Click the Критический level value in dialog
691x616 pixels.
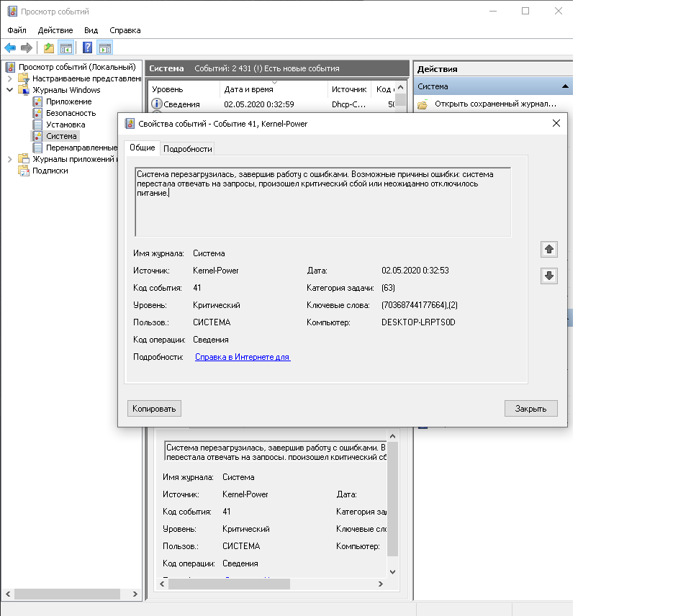tap(217, 305)
